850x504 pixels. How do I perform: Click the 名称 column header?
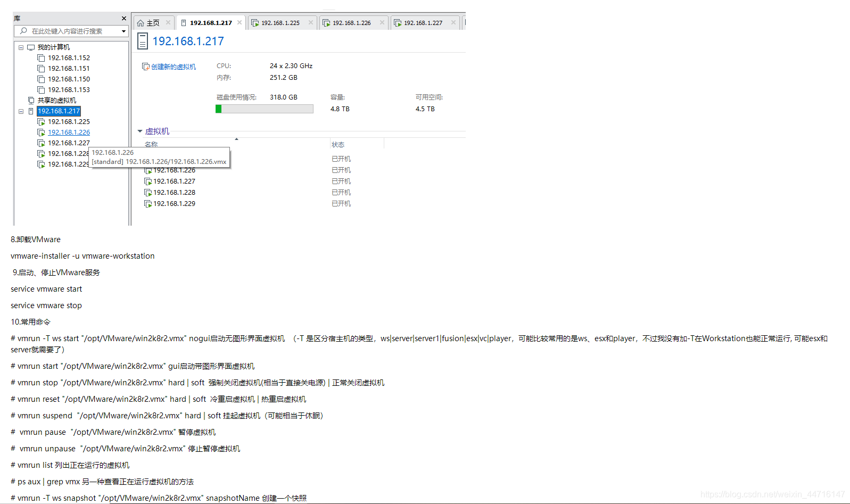click(x=151, y=144)
